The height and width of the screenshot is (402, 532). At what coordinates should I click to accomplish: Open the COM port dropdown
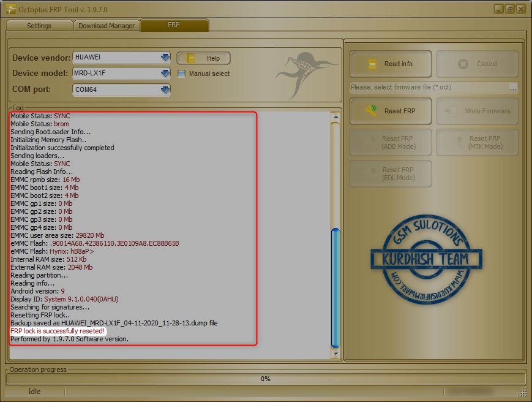pos(165,89)
